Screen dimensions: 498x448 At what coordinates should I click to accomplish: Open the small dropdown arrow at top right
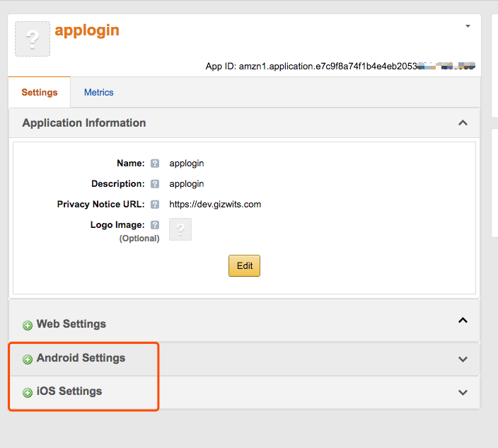pyautogui.click(x=468, y=27)
